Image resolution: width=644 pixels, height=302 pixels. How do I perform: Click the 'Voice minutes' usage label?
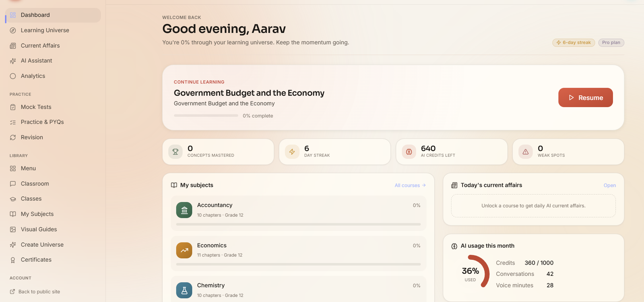click(x=514, y=285)
